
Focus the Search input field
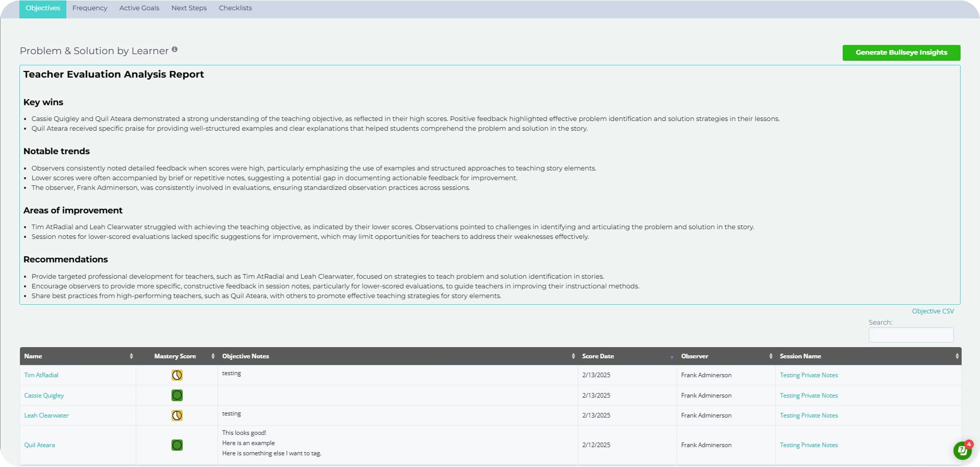click(911, 335)
